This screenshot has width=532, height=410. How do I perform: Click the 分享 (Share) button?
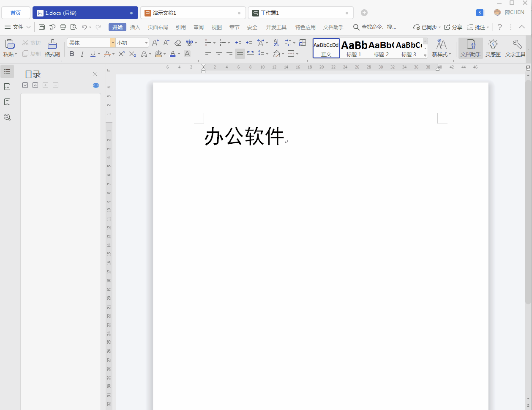pyautogui.click(x=453, y=27)
